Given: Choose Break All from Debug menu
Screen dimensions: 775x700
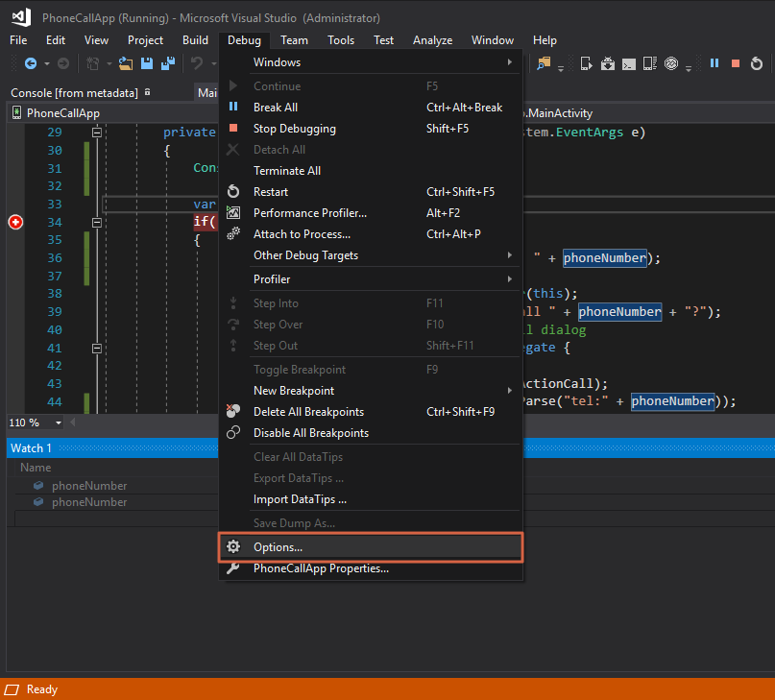Looking at the screenshot, I should 371,108.
